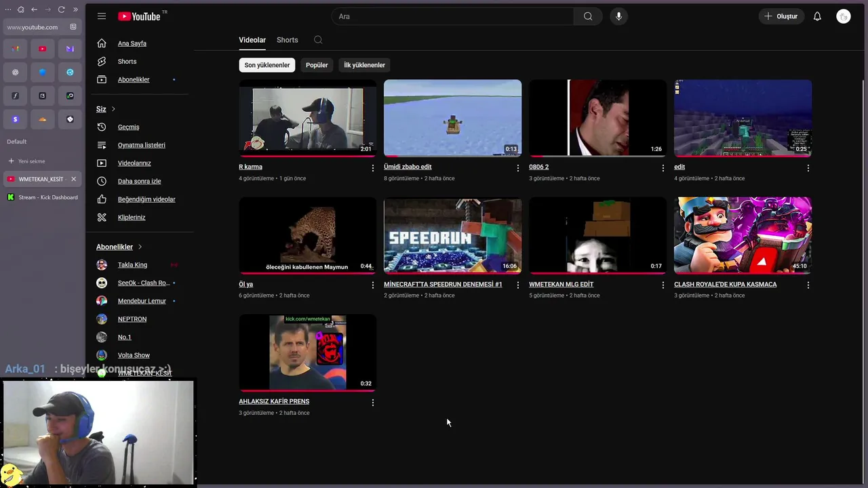Click the search magnifier button
Viewport: 868px width, 488px height.
click(x=588, y=16)
